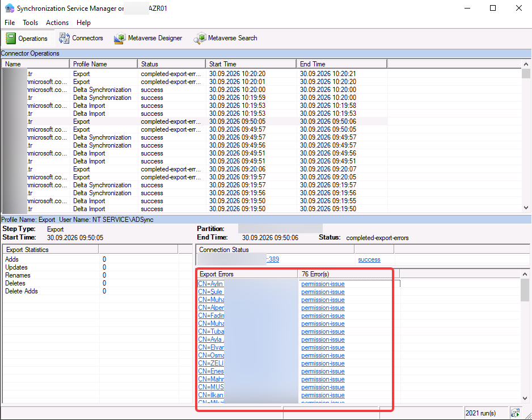This screenshot has height=420, width=532.
Task: Open Metaverse Search
Action: tap(226, 38)
